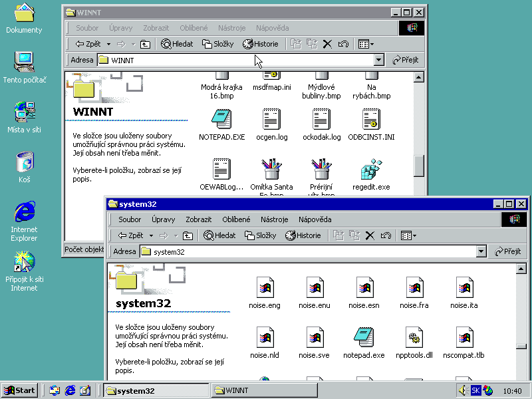Open the address bar dropdown in system32 window
Screen dimensions: 532x399
[x=481, y=251]
